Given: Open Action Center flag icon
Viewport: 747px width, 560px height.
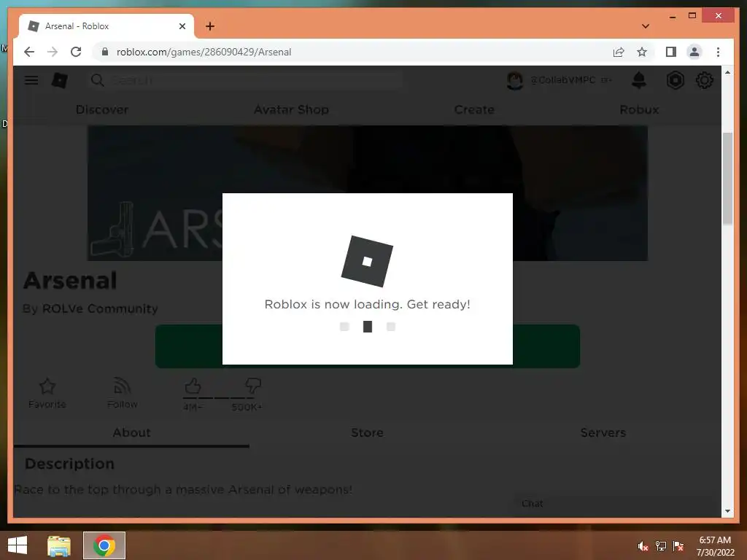Looking at the screenshot, I should [678, 546].
